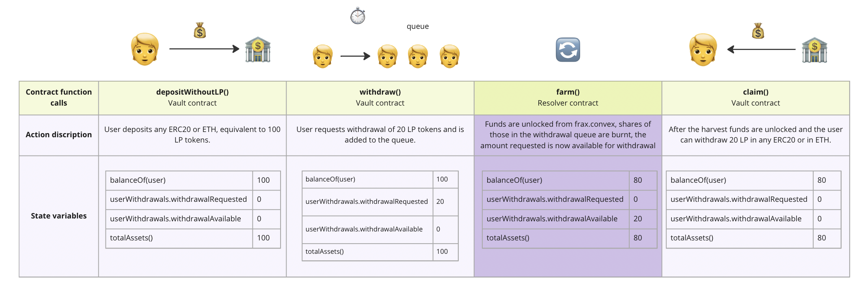Click the 'Contract function calls' header cell
The height and width of the screenshot is (294, 868).
pyautogui.click(x=59, y=98)
